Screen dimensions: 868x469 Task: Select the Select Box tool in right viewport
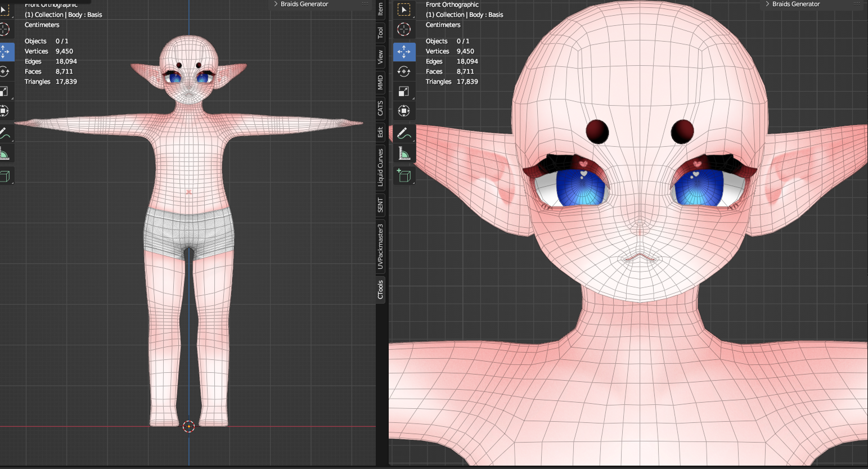(404, 10)
